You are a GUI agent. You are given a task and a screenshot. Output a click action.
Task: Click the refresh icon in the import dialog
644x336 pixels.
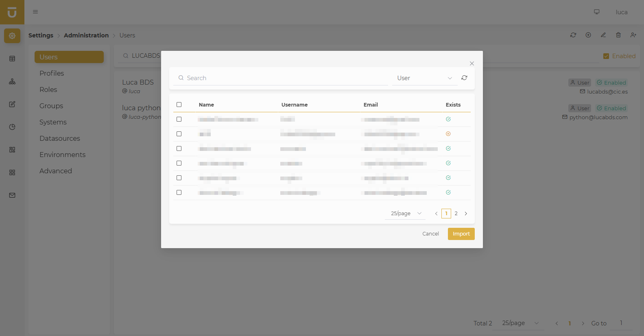[x=464, y=78]
